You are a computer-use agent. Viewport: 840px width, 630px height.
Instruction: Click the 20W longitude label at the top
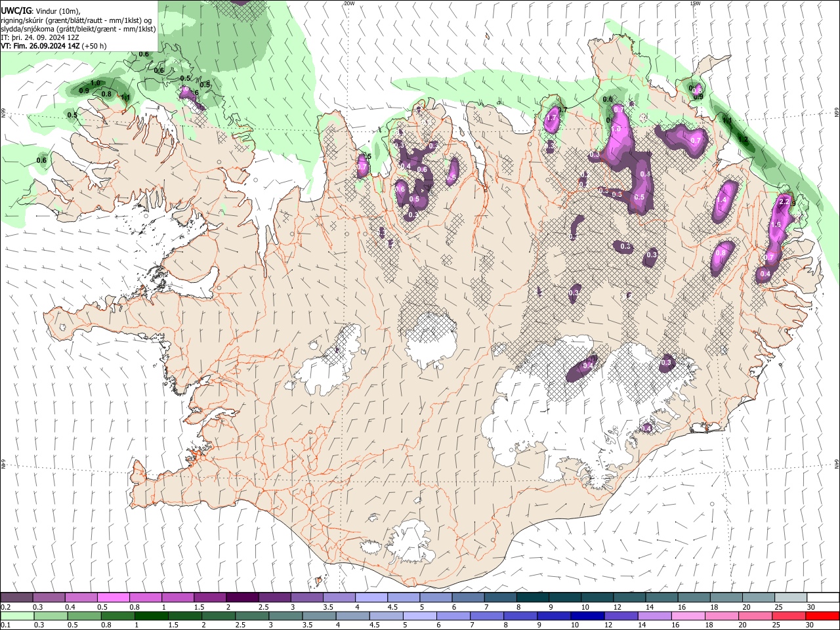[349, 3]
